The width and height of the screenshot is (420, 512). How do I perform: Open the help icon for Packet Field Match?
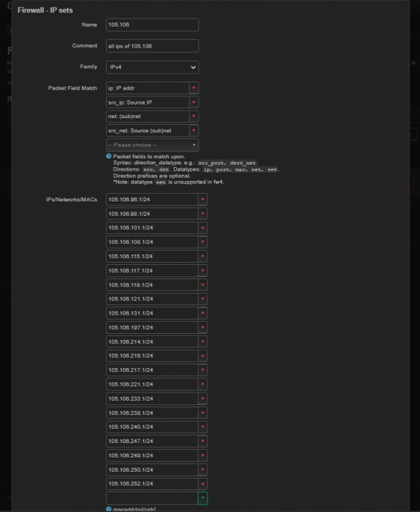(109, 156)
